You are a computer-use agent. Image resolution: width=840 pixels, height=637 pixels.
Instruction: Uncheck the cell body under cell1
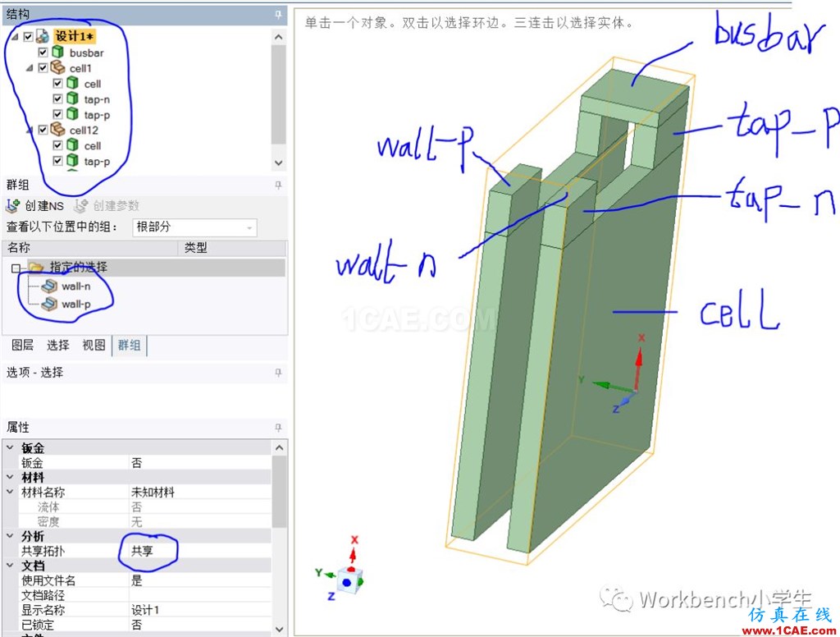pyautogui.click(x=58, y=84)
